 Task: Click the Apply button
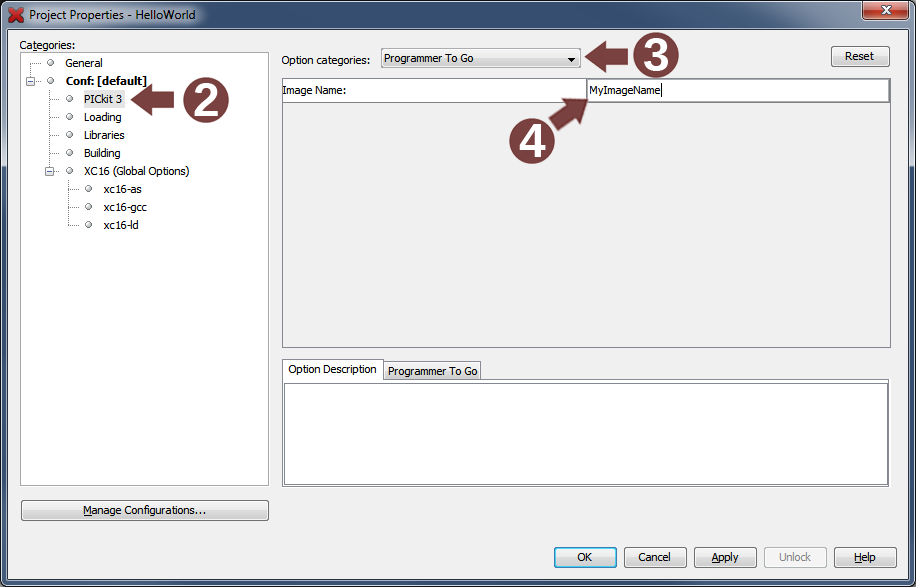click(x=725, y=557)
